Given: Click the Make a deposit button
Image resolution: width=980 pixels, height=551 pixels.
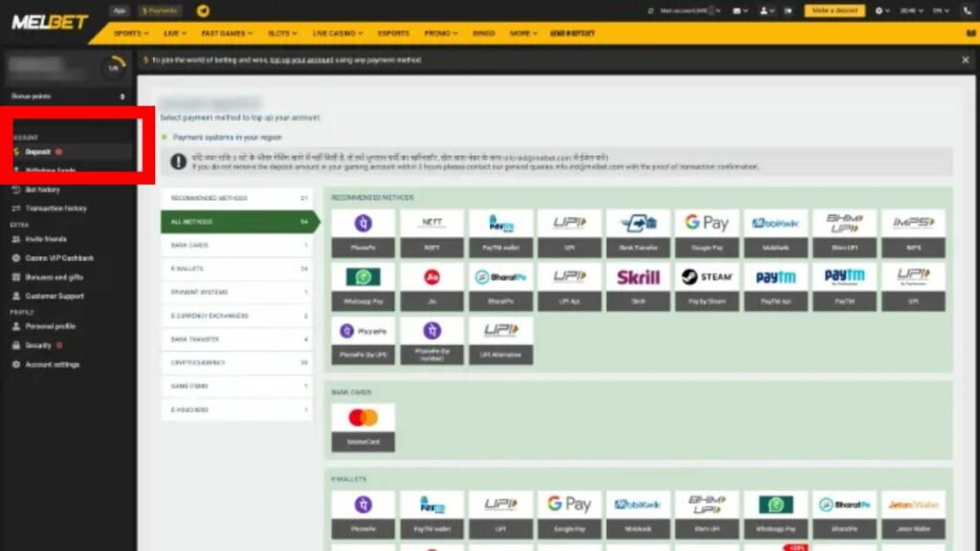Looking at the screenshot, I should click(x=835, y=11).
